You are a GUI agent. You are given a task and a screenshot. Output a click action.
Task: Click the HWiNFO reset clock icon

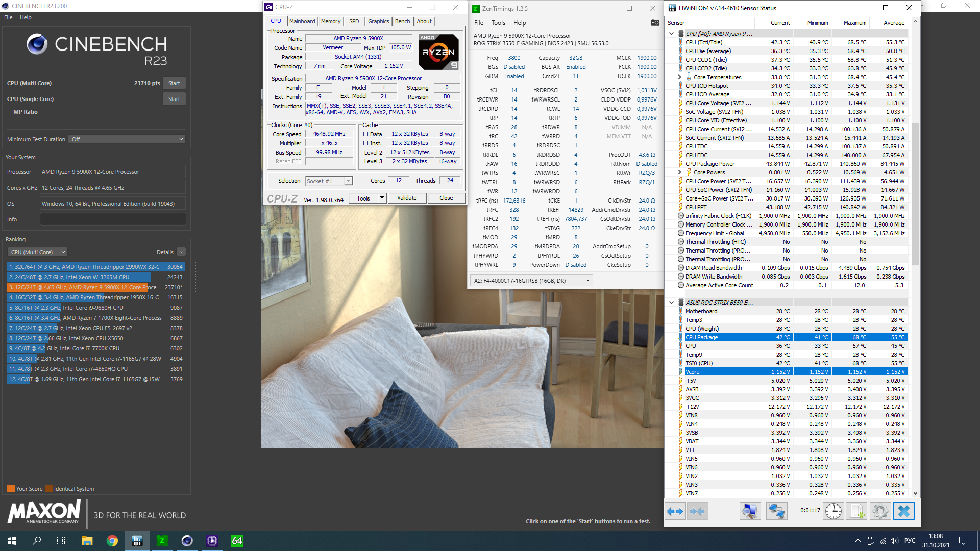tap(833, 511)
